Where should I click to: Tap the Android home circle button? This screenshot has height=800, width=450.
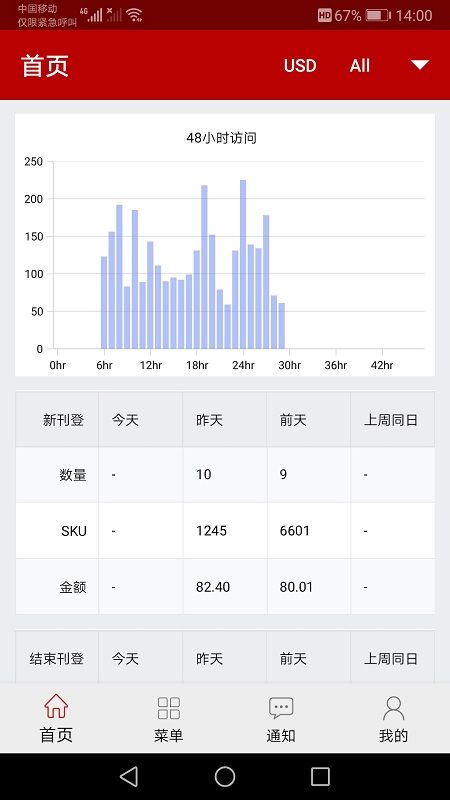225,777
